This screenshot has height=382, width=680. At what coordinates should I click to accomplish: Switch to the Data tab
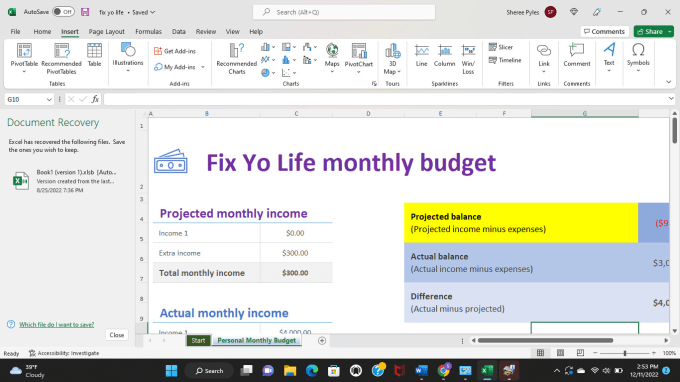click(x=179, y=32)
